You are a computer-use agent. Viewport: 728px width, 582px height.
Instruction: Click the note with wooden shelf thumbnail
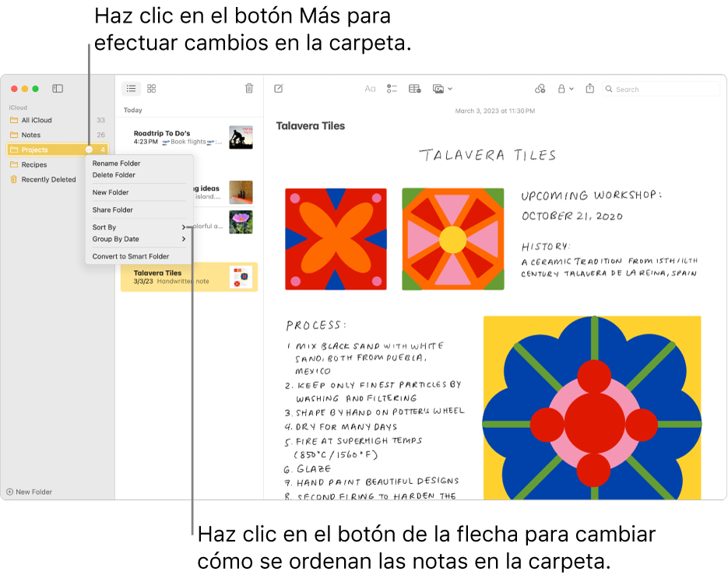[241, 193]
